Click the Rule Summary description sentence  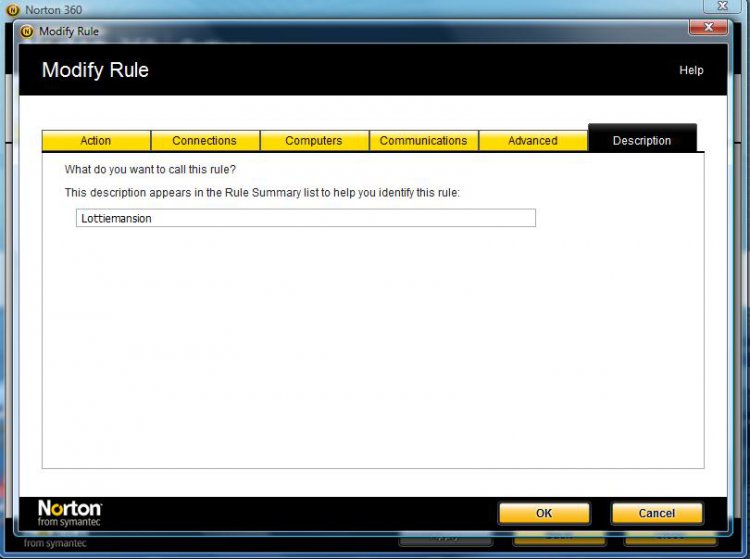(262, 192)
